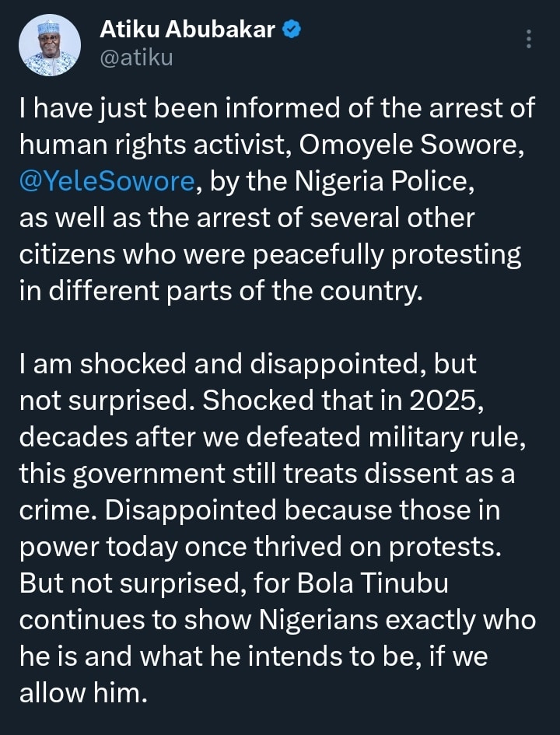
Task: Click the final line "allow him."
Action: pos(82,692)
